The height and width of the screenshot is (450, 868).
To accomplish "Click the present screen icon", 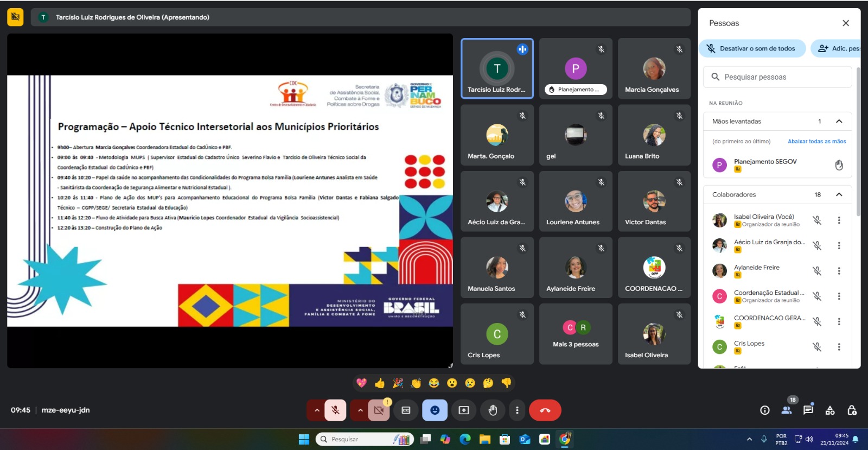I will 464,410.
